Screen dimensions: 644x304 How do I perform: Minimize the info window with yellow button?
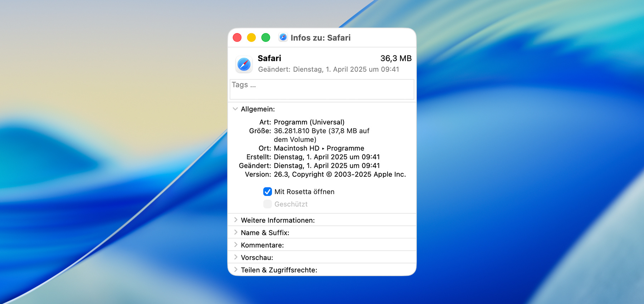point(252,38)
